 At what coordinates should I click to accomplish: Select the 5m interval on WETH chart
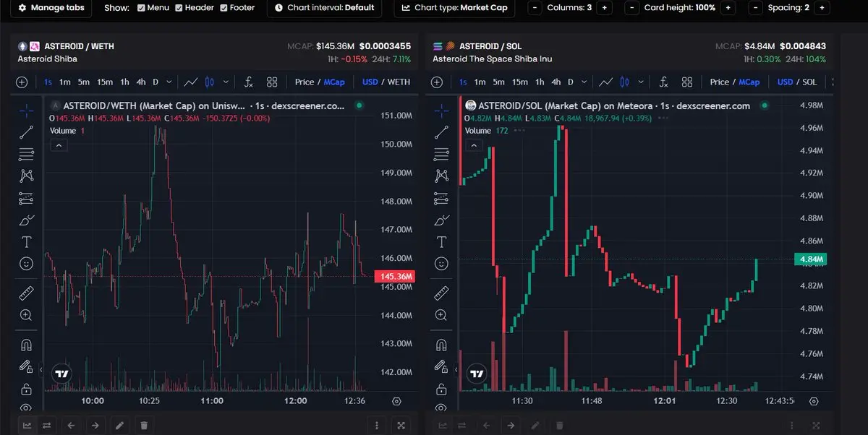(84, 82)
